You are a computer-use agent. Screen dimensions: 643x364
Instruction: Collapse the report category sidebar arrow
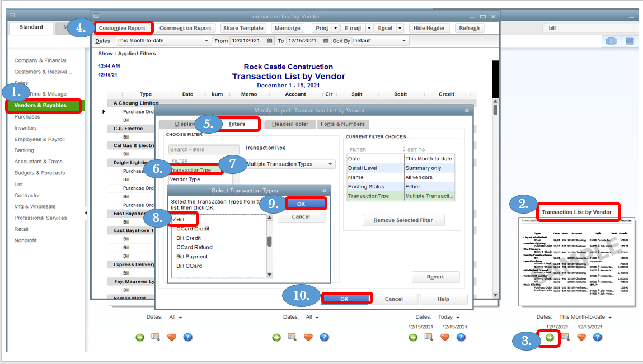[x=86, y=212]
